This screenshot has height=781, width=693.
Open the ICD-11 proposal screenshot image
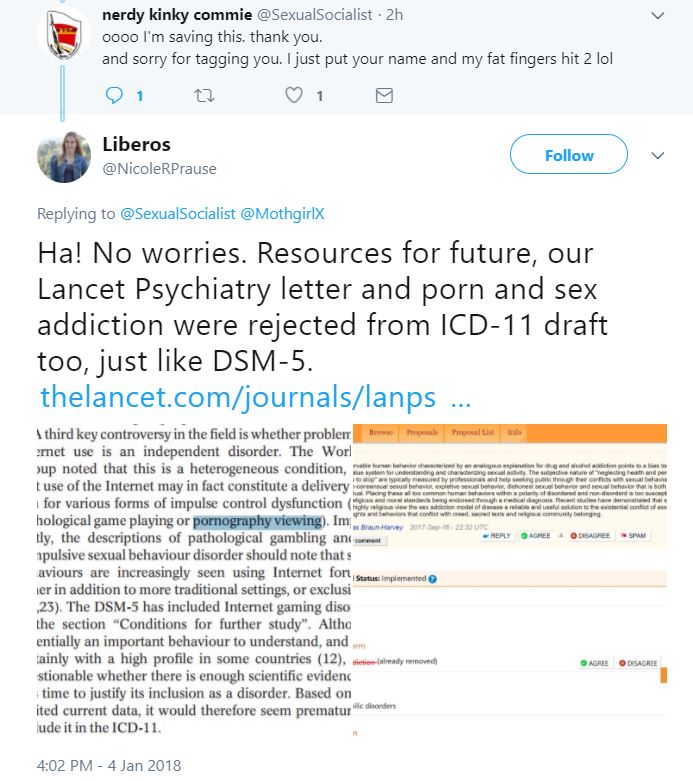[510, 580]
